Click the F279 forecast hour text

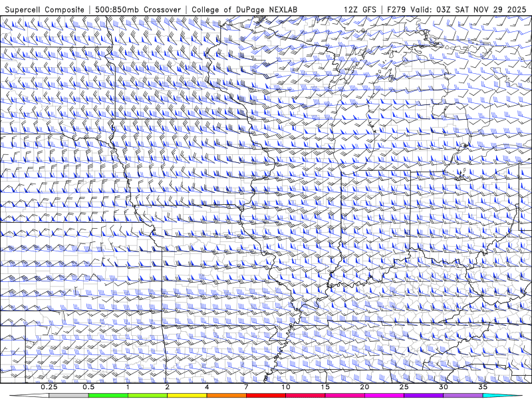[x=396, y=10]
